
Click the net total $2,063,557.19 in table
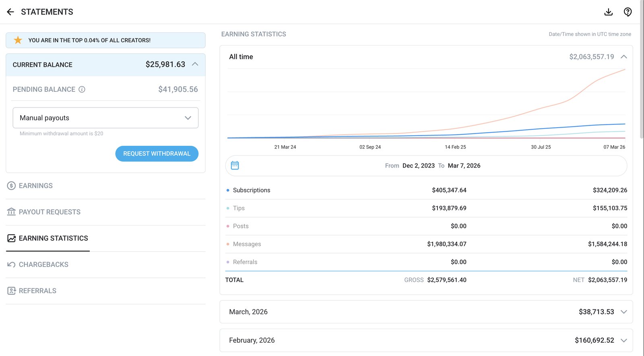(607, 280)
